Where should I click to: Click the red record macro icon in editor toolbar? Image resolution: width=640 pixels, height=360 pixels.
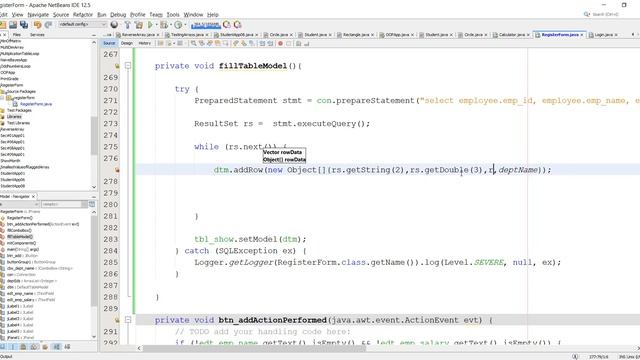[280, 43]
